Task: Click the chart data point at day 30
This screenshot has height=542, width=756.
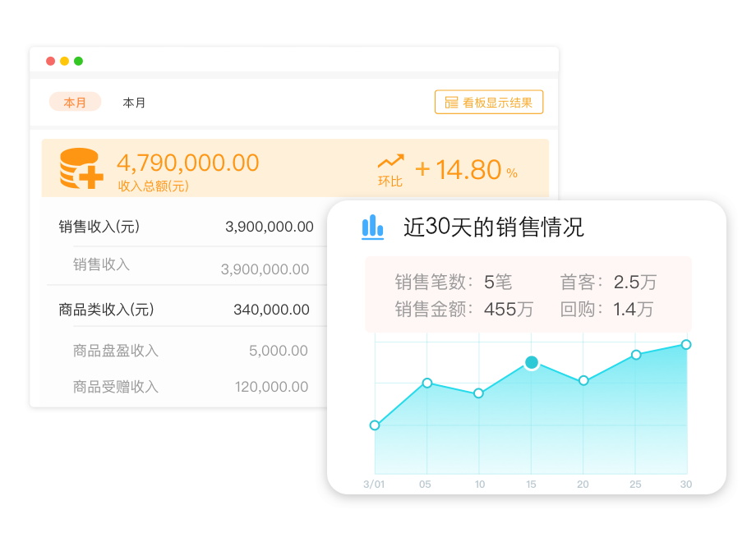Action: coord(686,344)
